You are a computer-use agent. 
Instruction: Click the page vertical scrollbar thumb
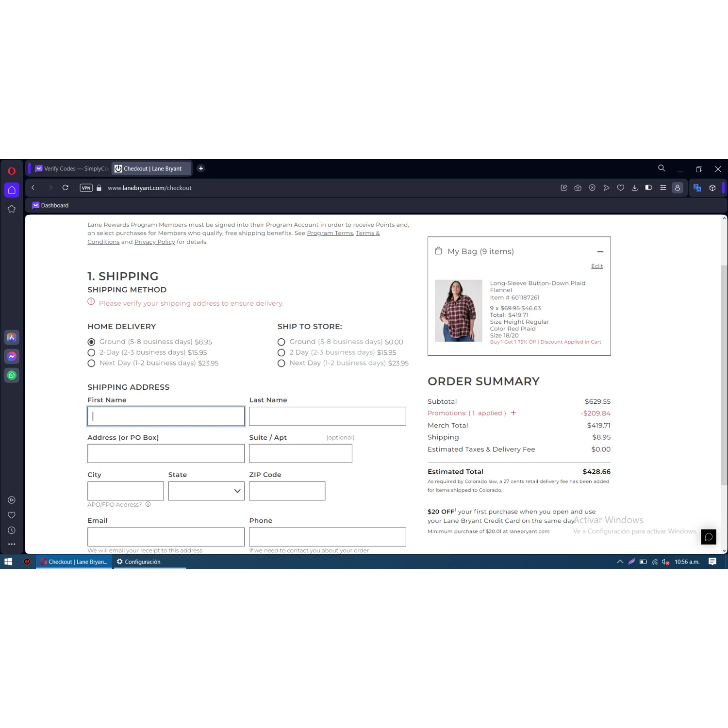coord(724,375)
